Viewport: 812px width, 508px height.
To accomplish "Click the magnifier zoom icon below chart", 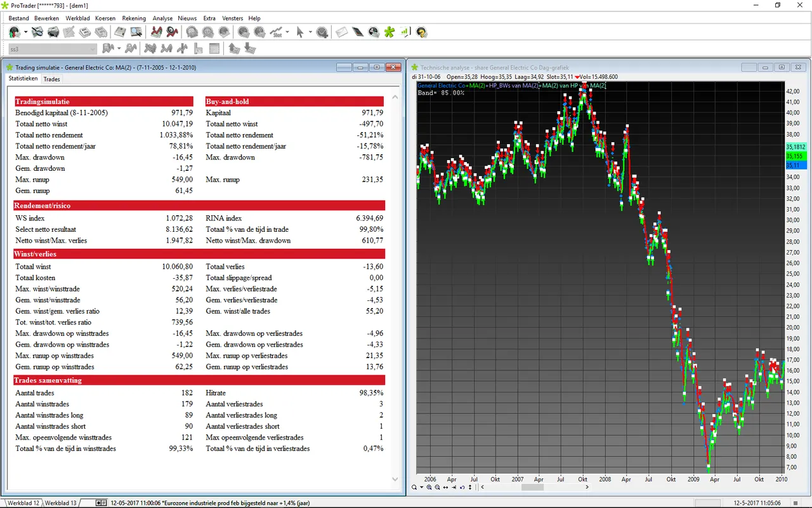I will click(414, 487).
